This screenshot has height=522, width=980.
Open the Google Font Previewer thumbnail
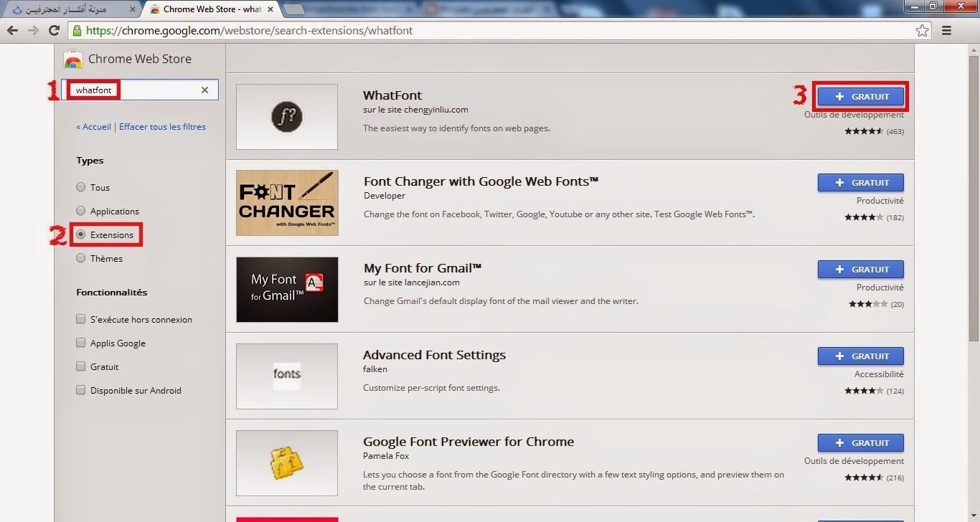(287, 463)
